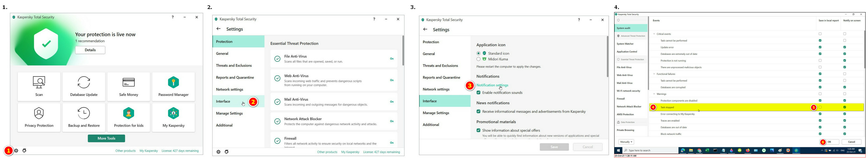This screenshot has width=868, height=160.
Task: Click the settings gear in the main window
Action: pos(16,151)
